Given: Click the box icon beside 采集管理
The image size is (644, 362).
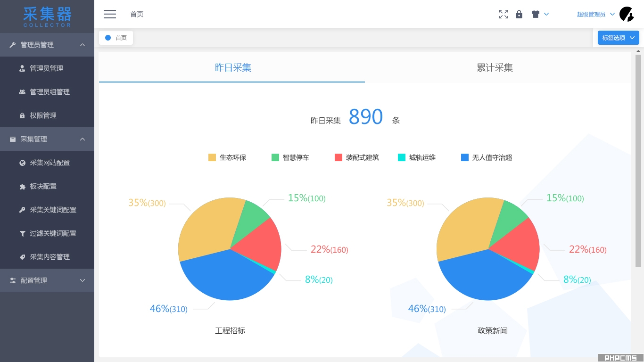Looking at the screenshot, I should (13, 139).
